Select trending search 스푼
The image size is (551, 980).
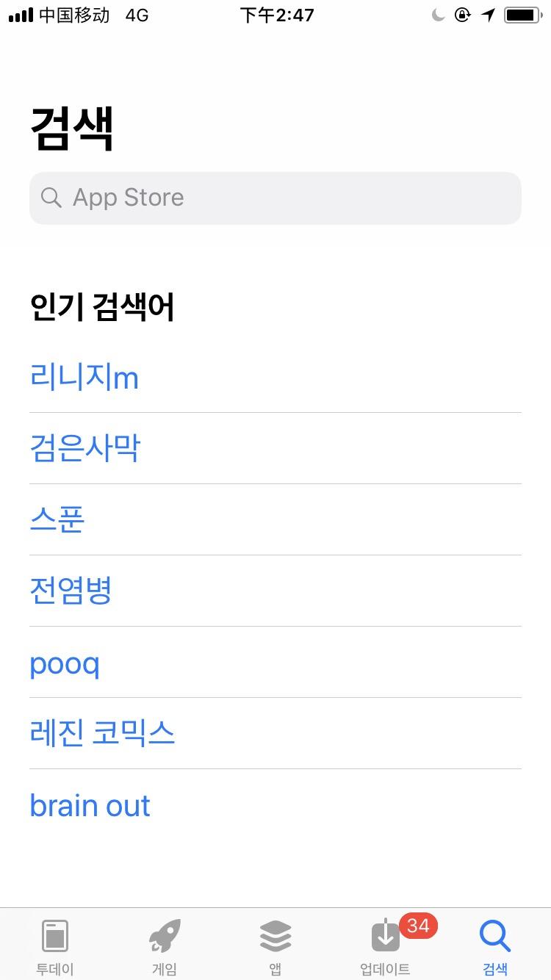57,519
